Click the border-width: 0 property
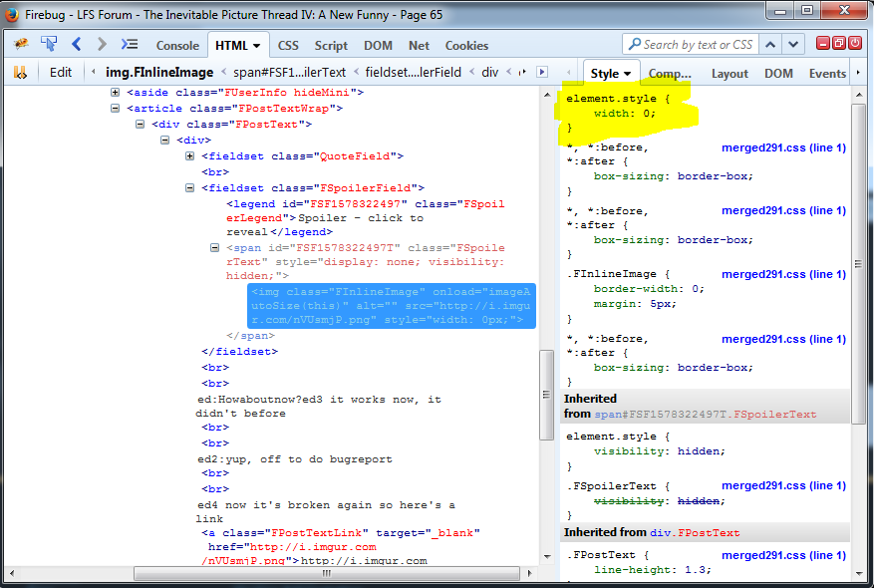 pyautogui.click(x=649, y=289)
